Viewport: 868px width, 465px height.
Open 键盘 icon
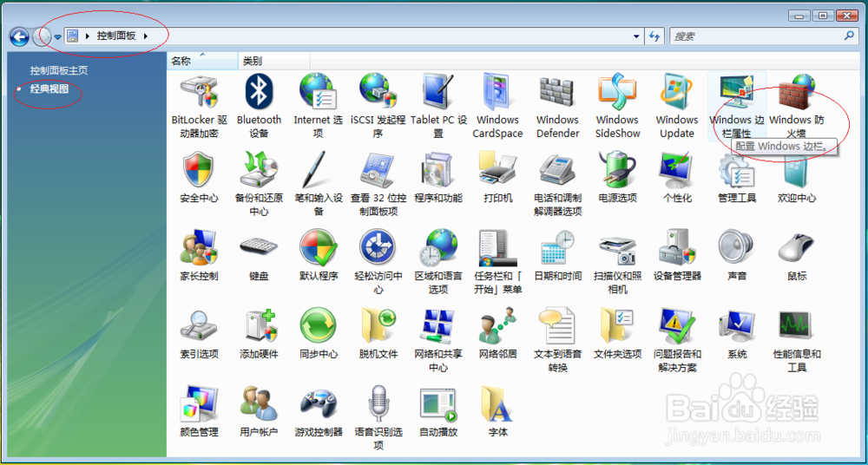(259, 248)
